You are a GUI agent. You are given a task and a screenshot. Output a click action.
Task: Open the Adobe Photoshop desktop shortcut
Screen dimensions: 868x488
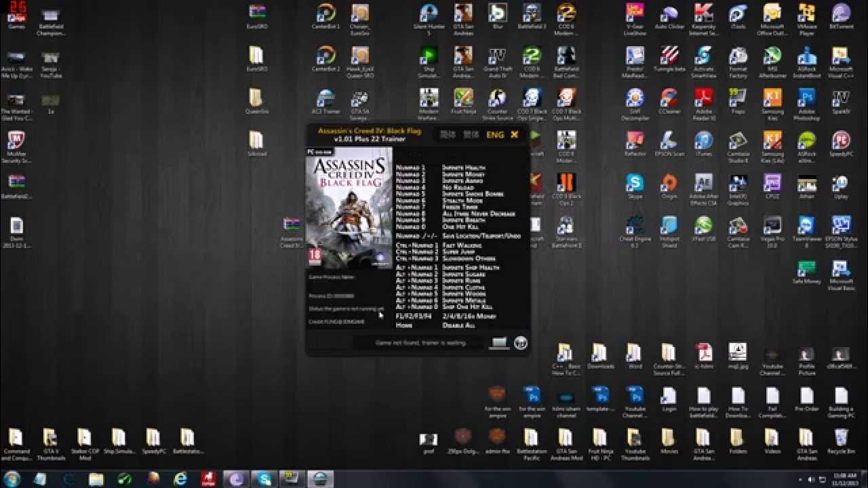(806, 104)
